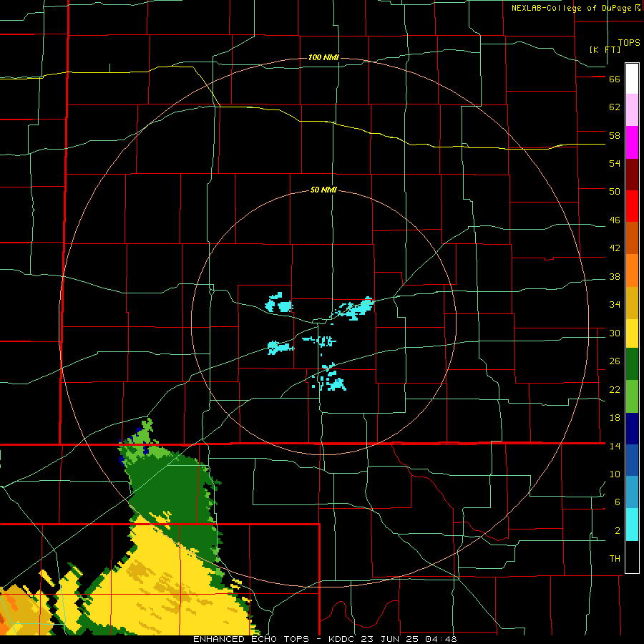Select the dark green legend band
The height and width of the screenshot is (644, 644).
[632, 364]
